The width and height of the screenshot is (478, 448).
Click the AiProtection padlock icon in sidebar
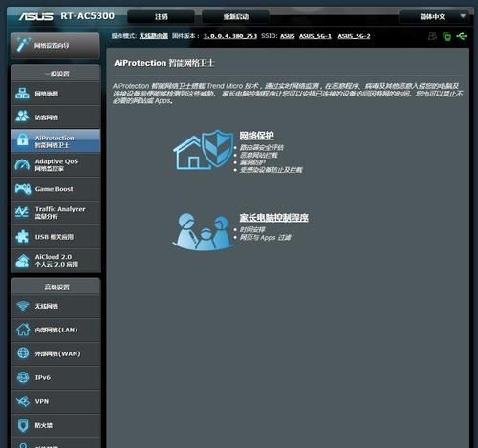(22, 139)
